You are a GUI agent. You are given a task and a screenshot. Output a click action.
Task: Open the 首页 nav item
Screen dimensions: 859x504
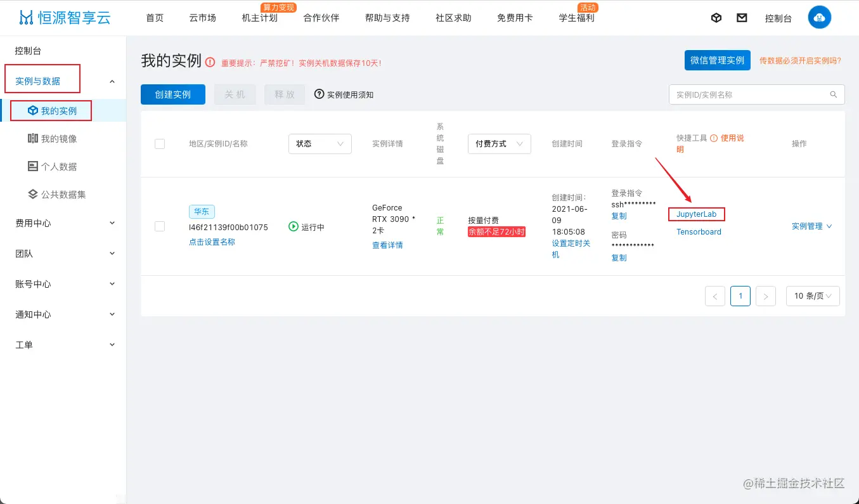point(155,18)
